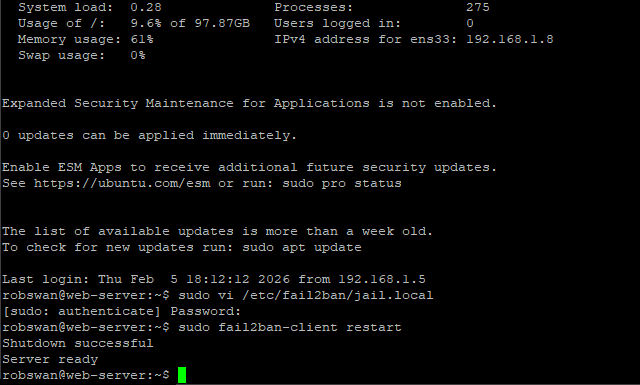Click the 'Users logged in:' label
This screenshot has height=385, width=640.
click(x=337, y=23)
